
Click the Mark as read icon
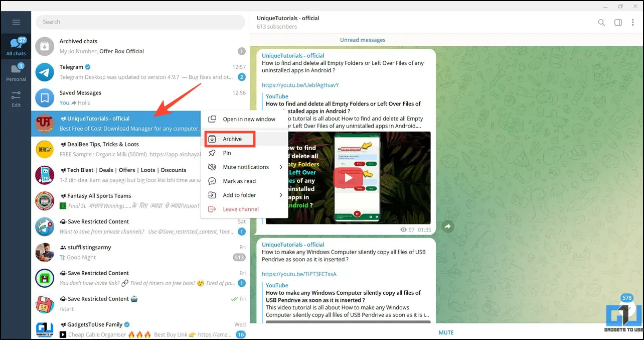click(x=212, y=181)
